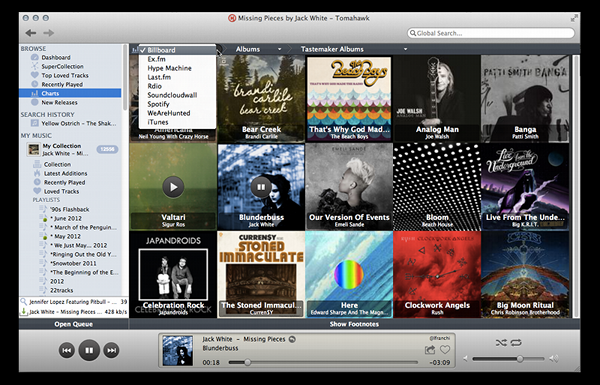Viewport: 600px width, 385px height.
Task: Open Bear Creek album cover
Action: tap(261, 99)
